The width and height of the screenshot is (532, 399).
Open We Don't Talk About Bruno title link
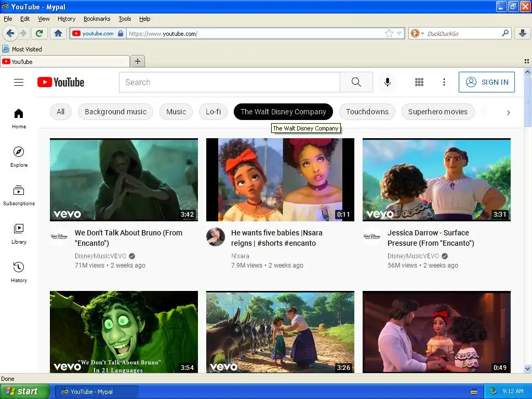(129, 238)
